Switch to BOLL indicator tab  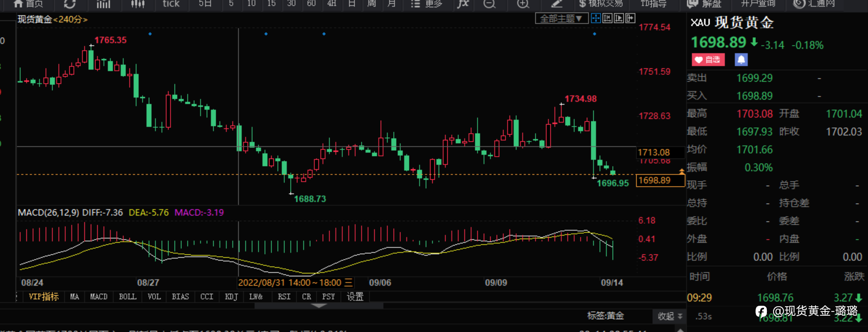click(127, 297)
